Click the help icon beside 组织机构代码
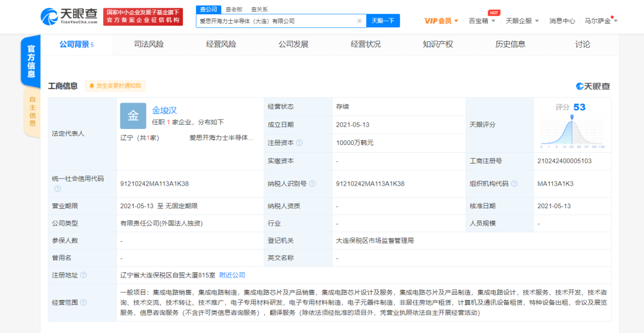 point(514,184)
